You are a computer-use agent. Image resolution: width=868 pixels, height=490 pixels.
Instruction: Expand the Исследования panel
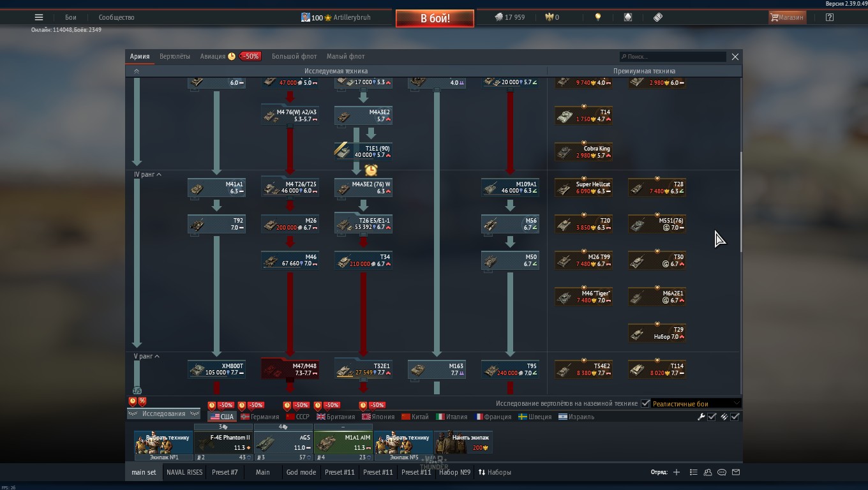[x=163, y=413]
